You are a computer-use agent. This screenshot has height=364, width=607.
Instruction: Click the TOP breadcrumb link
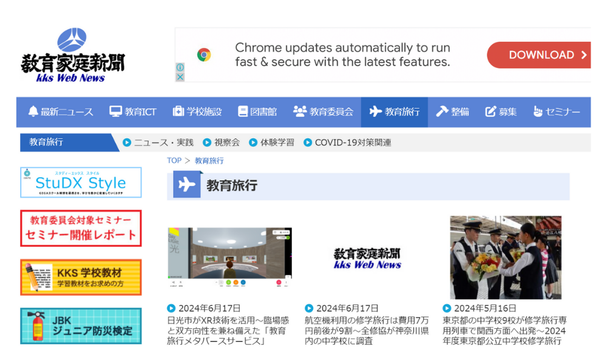[174, 161]
